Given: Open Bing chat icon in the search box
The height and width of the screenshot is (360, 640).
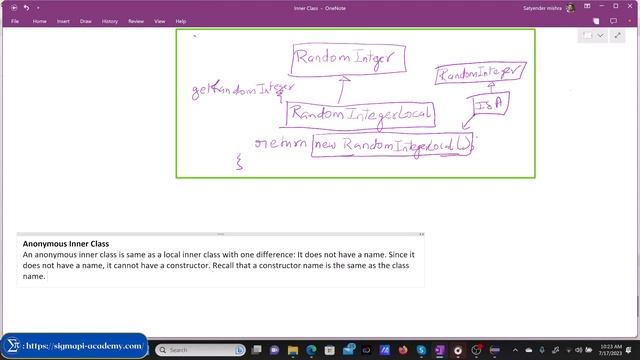Looking at the screenshot, I should pos(239,350).
